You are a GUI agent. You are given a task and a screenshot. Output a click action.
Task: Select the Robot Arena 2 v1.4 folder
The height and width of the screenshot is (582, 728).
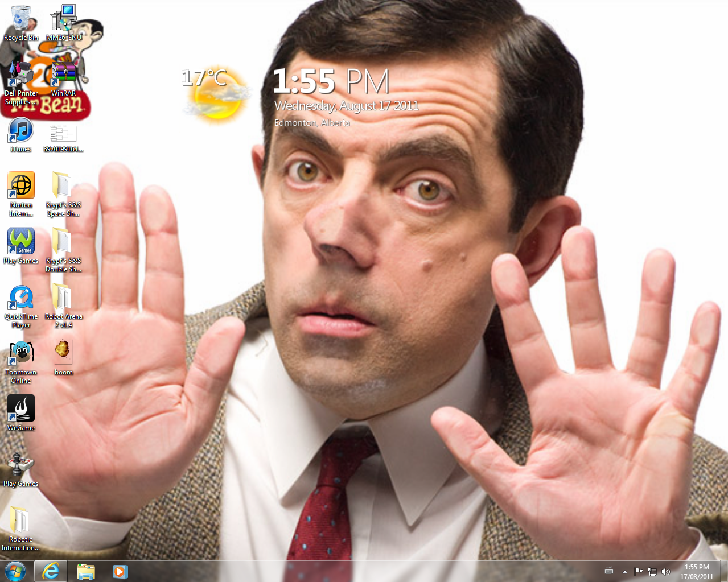(x=64, y=306)
